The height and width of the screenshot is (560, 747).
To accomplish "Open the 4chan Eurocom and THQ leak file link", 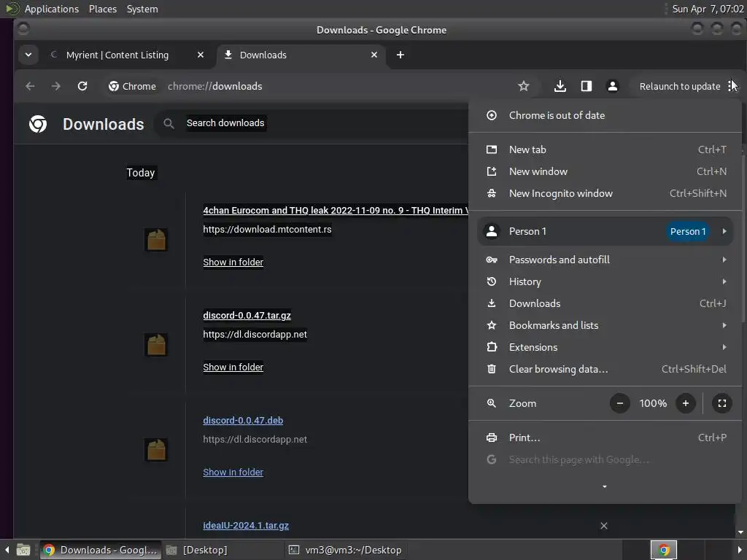I will (x=336, y=211).
